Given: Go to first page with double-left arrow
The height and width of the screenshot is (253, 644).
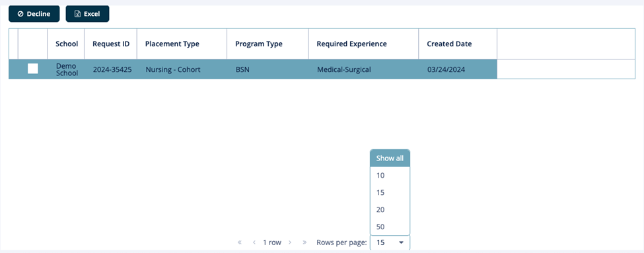Looking at the screenshot, I should pos(240,242).
